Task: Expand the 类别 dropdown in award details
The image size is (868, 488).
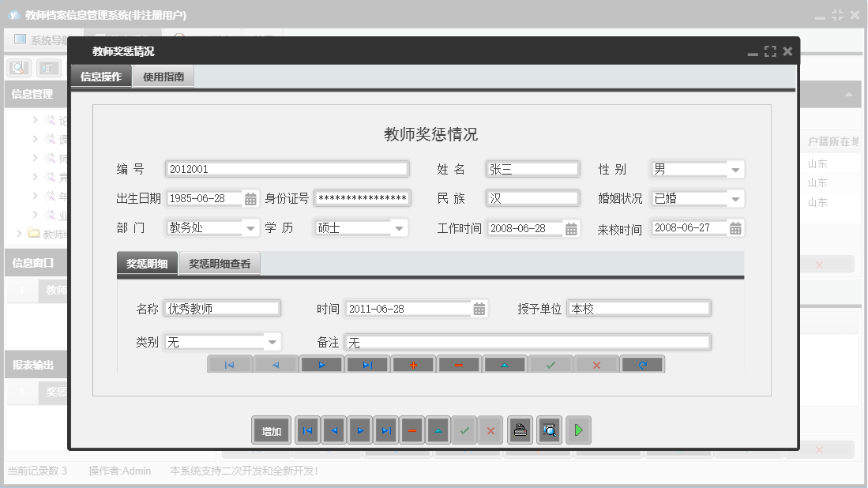Action: tap(271, 342)
